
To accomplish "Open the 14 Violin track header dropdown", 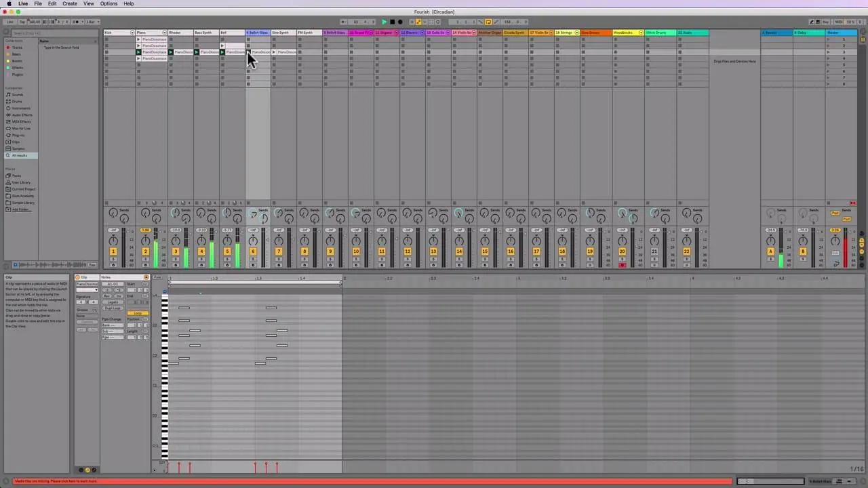I will (x=473, y=33).
